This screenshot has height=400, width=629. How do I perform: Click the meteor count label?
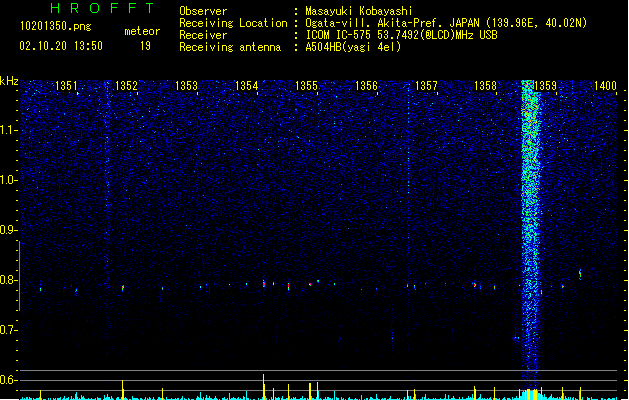point(142,31)
